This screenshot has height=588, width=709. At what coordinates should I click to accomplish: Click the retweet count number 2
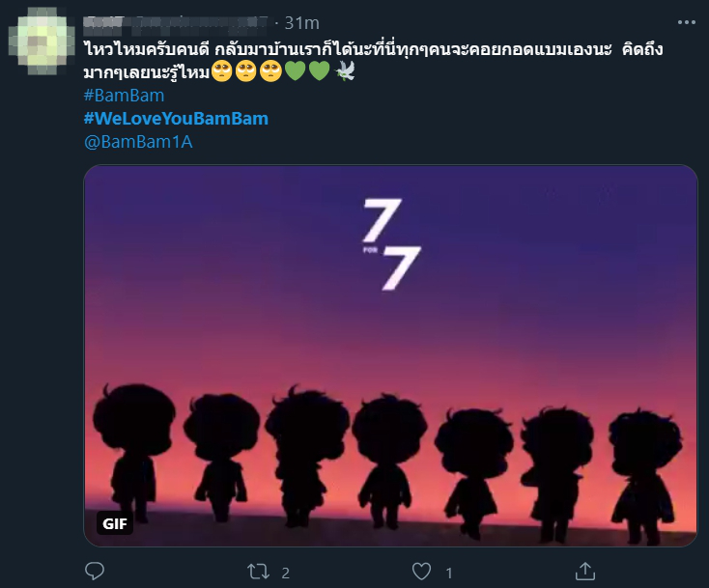(x=285, y=573)
